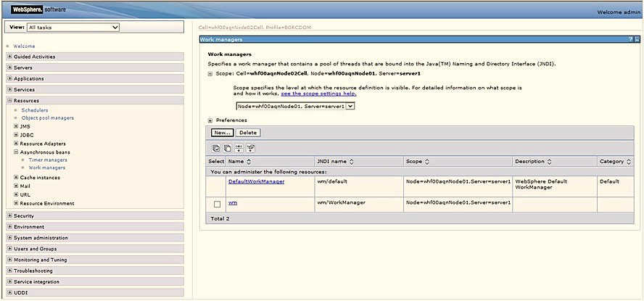Expand Users and Groups navigation group
This screenshot has height=301, width=644.
click(x=10, y=249)
